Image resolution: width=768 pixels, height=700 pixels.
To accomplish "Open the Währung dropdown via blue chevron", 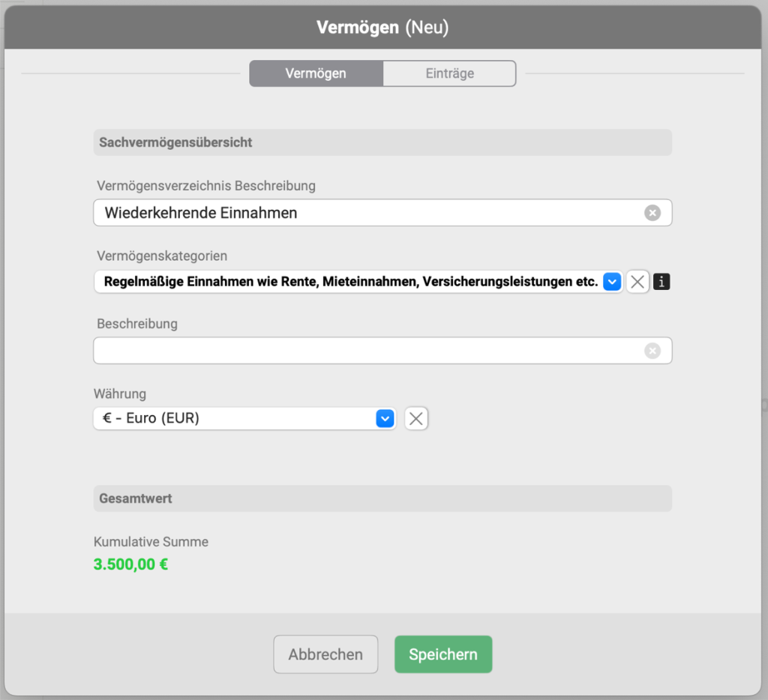I will click(385, 419).
